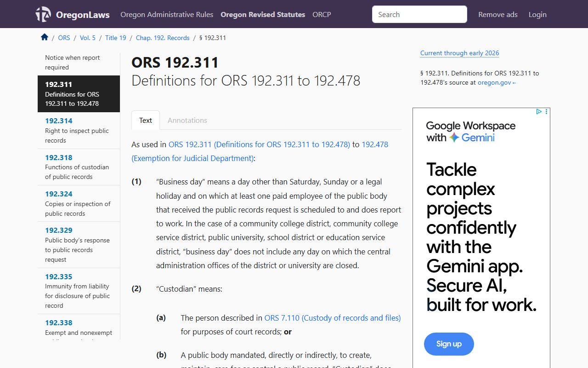This screenshot has height=368, width=588.
Task: Open ORS breadcrumb link
Action: (x=64, y=38)
